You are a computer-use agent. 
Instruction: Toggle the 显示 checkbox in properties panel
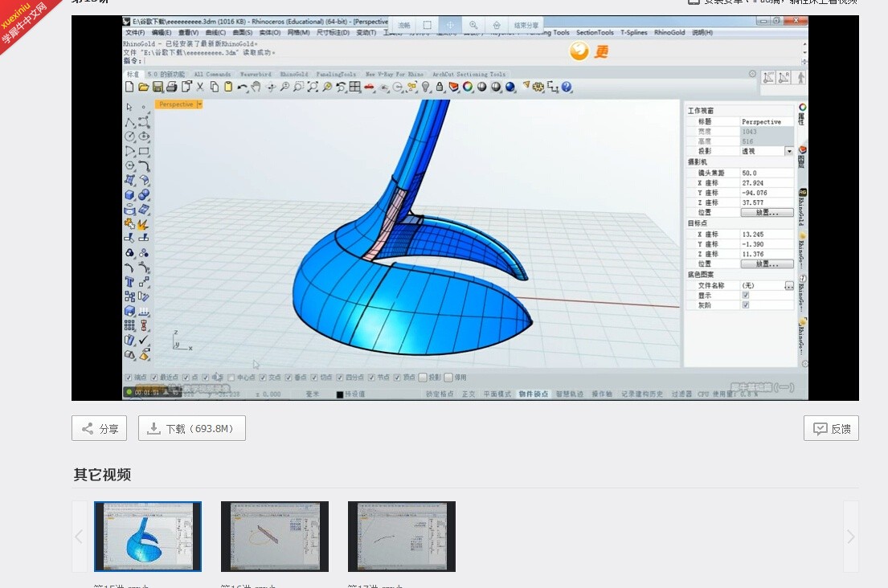(x=746, y=296)
